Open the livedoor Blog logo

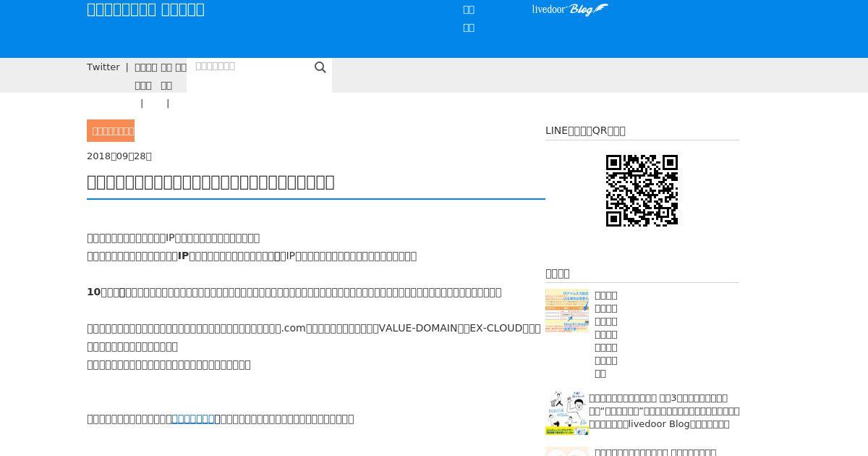[x=570, y=9]
